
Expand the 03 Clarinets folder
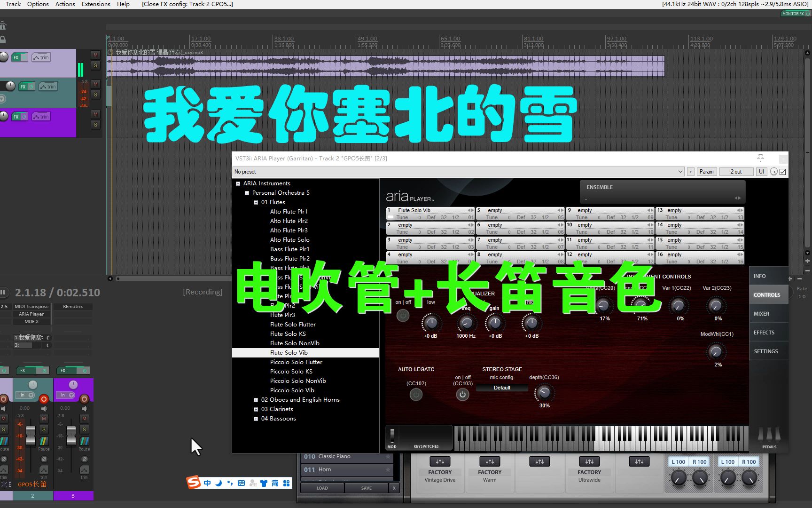256,409
